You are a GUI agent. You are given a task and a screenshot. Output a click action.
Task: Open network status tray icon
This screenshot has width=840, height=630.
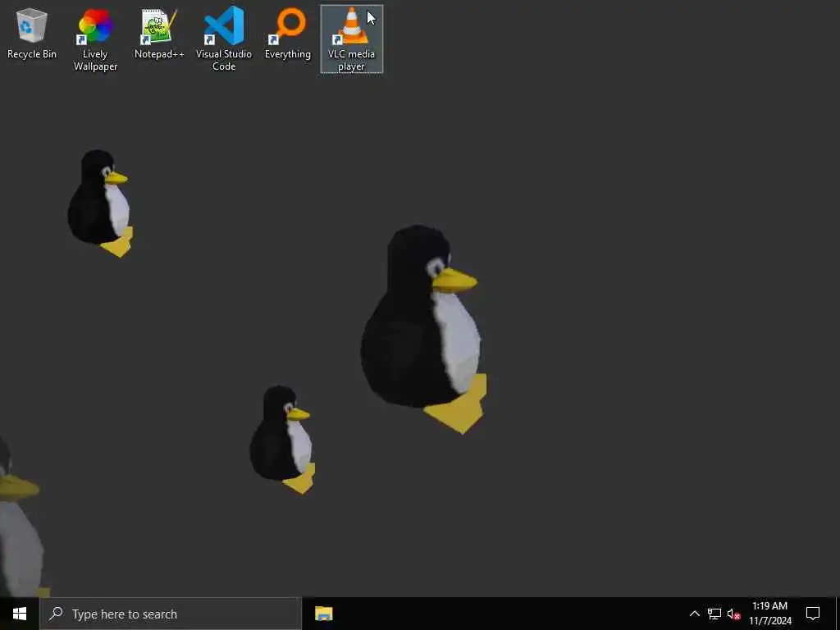click(714, 614)
